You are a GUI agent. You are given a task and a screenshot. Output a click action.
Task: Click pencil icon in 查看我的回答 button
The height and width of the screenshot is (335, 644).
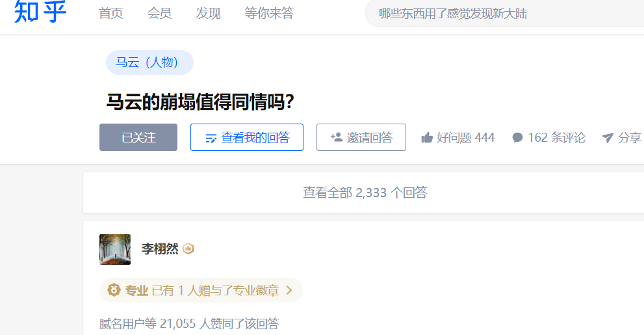point(211,138)
